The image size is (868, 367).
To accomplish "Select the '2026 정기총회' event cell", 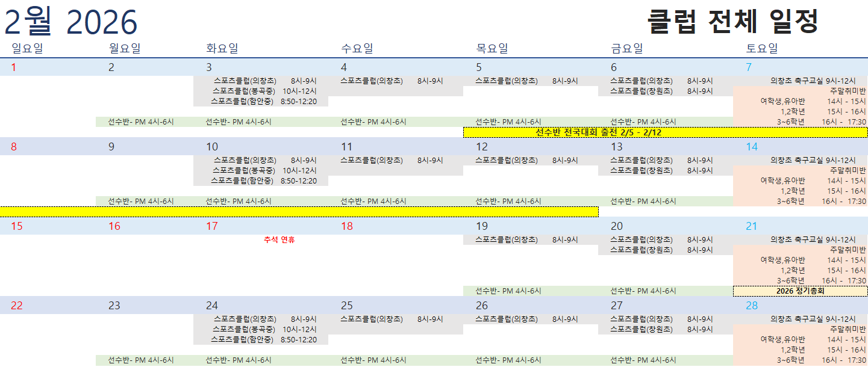I will [800, 291].
